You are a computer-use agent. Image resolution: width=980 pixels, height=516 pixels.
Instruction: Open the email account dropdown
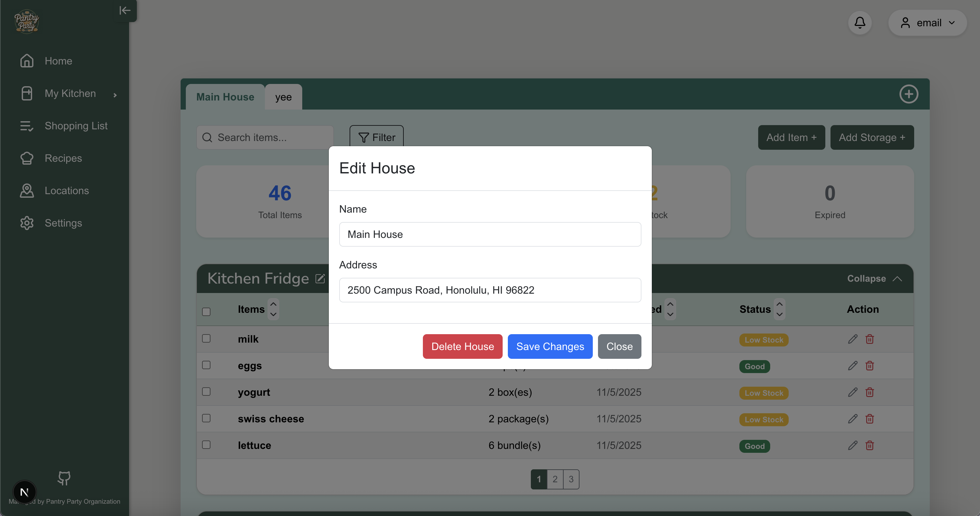927,23
